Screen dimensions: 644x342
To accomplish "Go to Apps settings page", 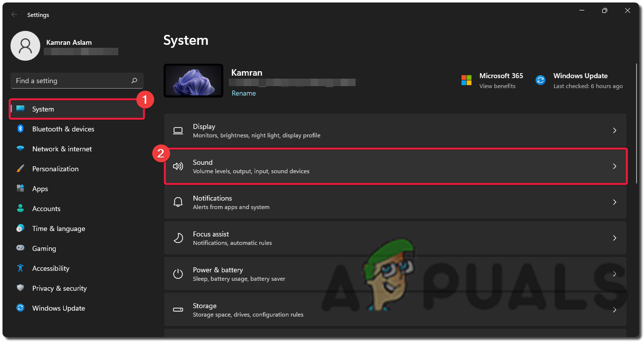I will [40, 189].
